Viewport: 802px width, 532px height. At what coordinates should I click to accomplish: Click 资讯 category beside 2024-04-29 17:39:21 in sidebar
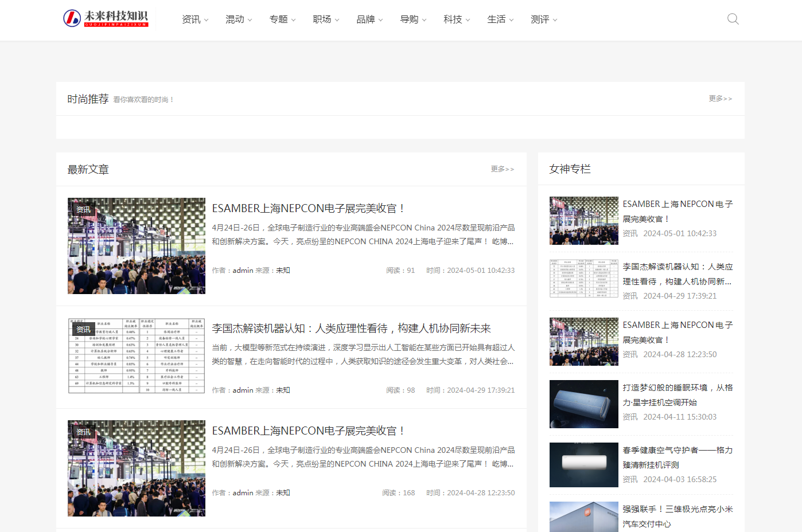pos(630,296)
